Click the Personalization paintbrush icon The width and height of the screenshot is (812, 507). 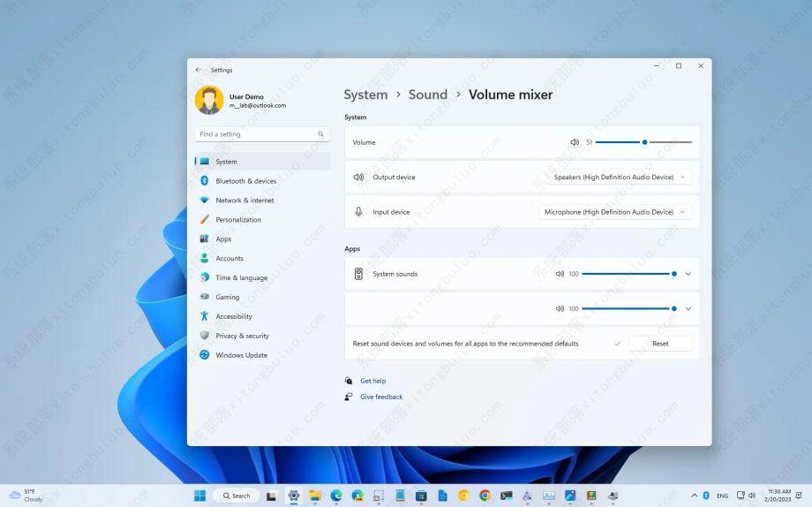click(x=205, y=220)
